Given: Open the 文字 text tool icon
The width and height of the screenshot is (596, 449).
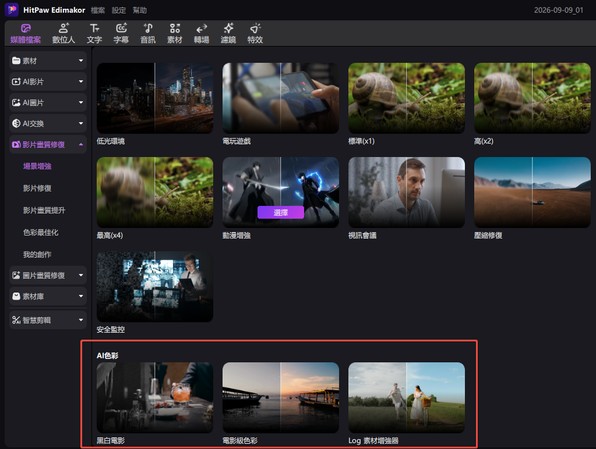Looking at the screenshot, I should (x=94, y=29).
